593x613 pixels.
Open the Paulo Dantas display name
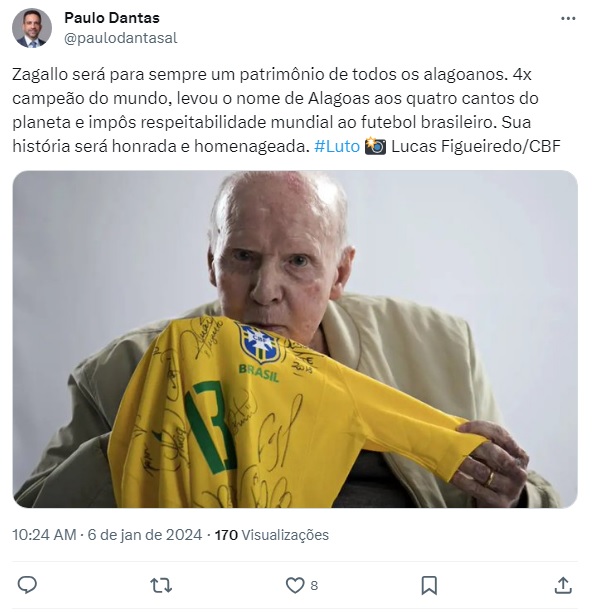tap(112, 18)
